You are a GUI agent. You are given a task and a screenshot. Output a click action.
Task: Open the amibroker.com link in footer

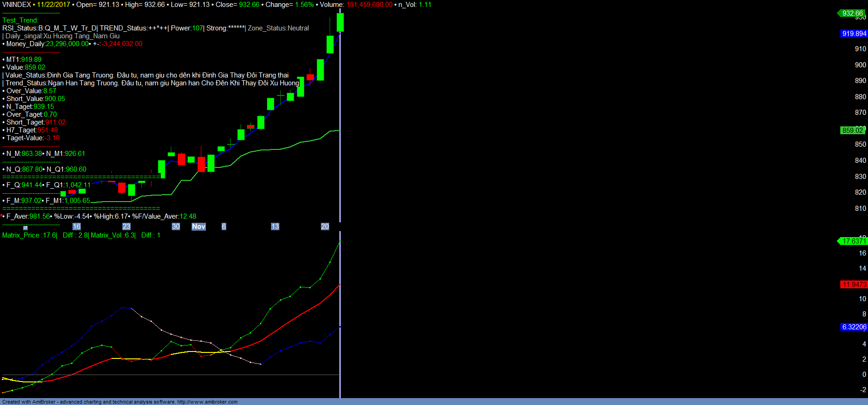(207, 402)
